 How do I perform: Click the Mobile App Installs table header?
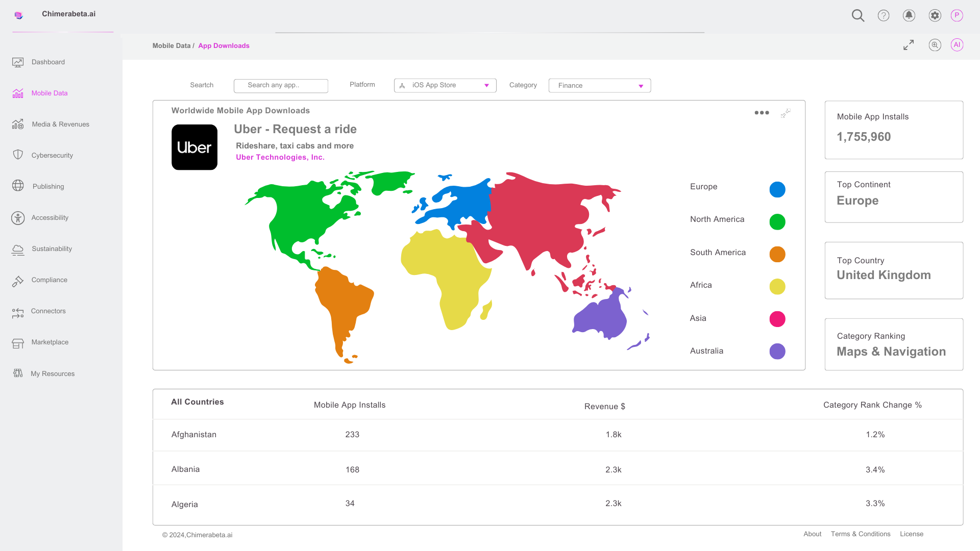(x=350, y=405)
